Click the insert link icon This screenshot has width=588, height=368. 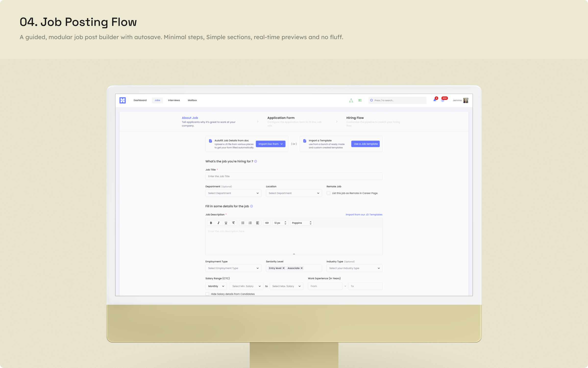click(267, 223)
